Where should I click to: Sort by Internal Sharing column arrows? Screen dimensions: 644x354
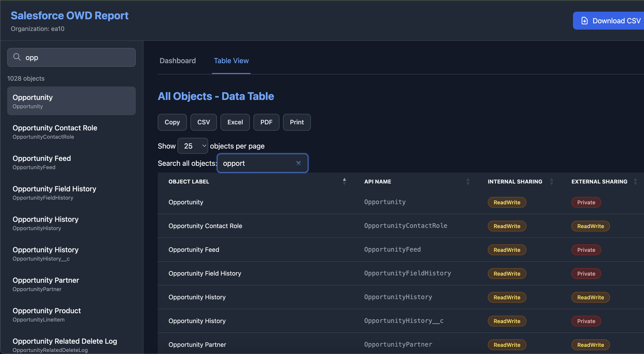point(551,181)
